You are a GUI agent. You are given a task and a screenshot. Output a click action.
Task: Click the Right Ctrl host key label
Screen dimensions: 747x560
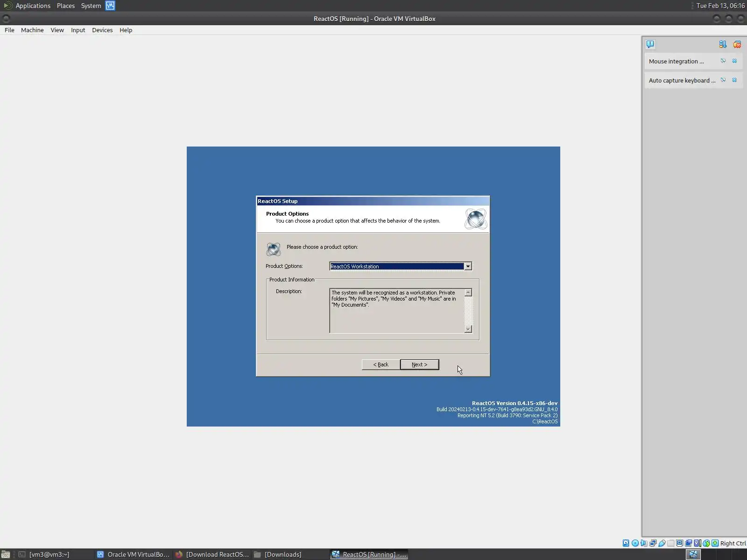[x=733, y=543]
